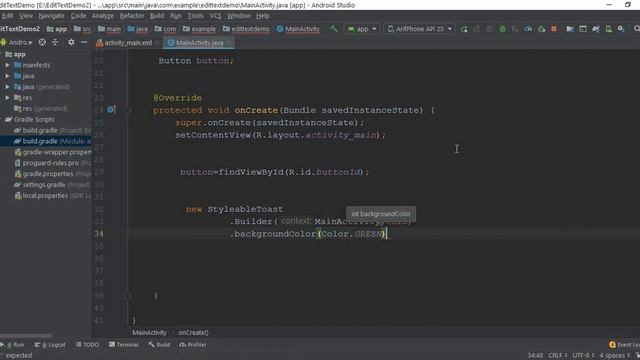The height and width of the screenshot is (360, 640).
Task: Expand the manifests folder
Action: pyautogui.click(x=7, y=65)
